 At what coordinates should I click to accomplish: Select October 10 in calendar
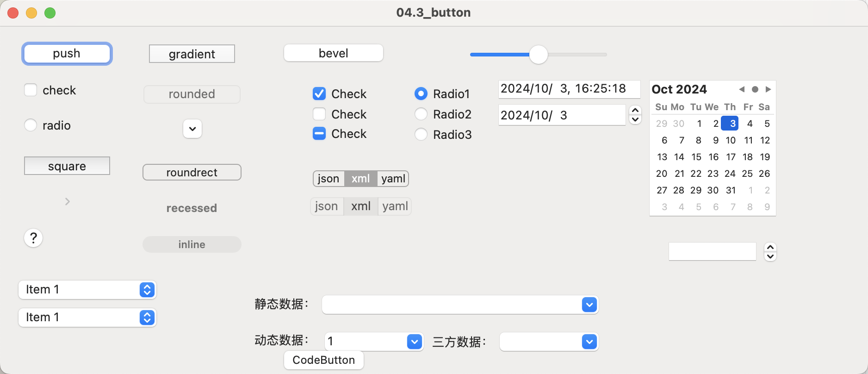[x=731, y=140]
